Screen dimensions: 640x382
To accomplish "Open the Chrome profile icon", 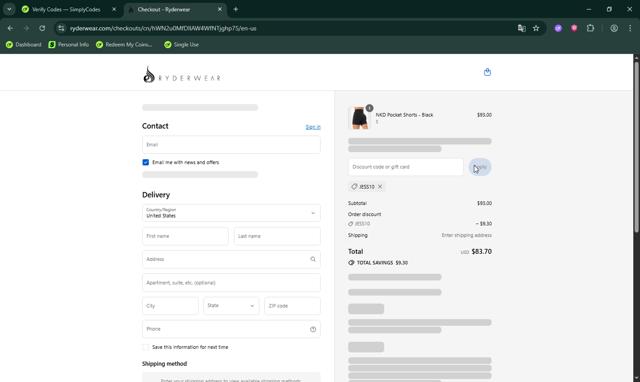I will click(x=614, y=28).
